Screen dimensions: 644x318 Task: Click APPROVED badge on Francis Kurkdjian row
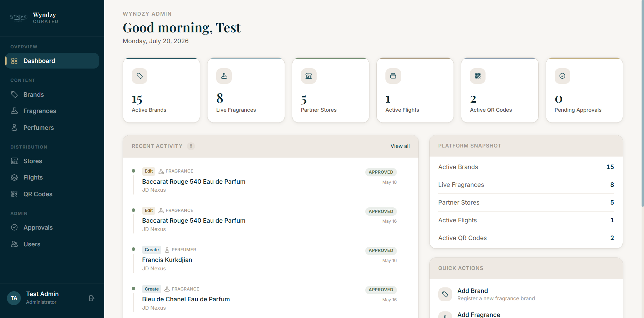381,251
